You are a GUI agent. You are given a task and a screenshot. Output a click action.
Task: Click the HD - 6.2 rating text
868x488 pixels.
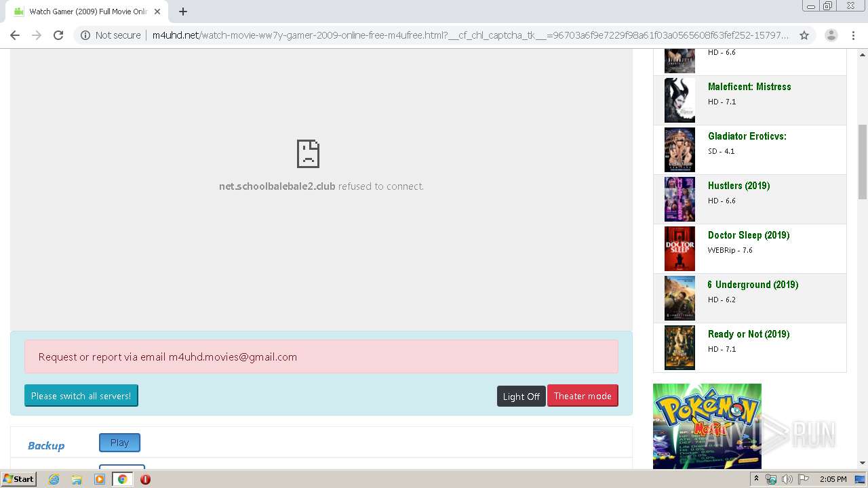click(722, 300)
